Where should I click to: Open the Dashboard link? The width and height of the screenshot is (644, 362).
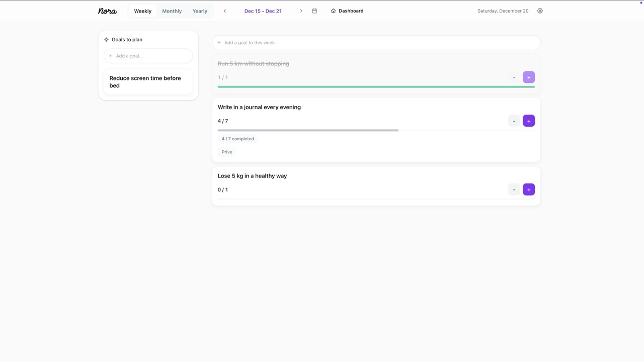click(347, 11)
